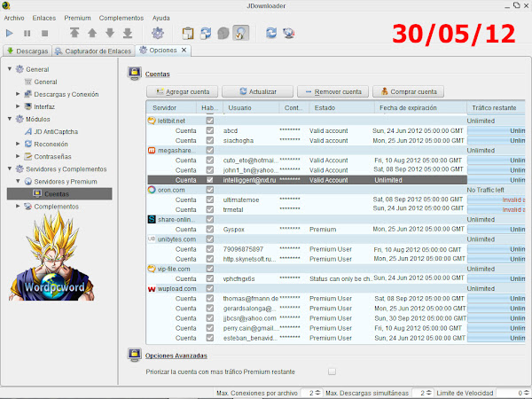The image size is (532, 399).
Task: Toggle checkbox for account abcd
Action: 210,130
